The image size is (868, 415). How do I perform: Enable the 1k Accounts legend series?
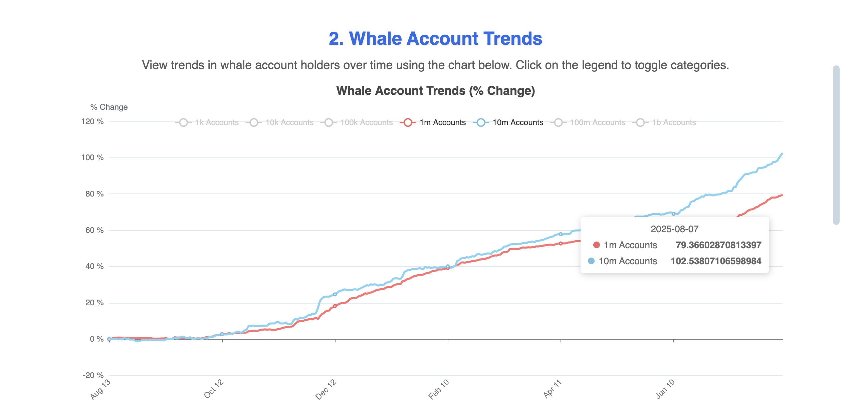pos(217,122)
